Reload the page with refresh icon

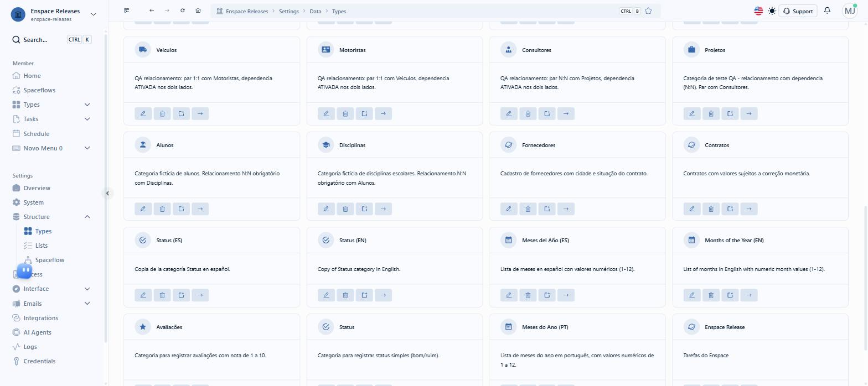pyautogui.click(x=183, y=11)
